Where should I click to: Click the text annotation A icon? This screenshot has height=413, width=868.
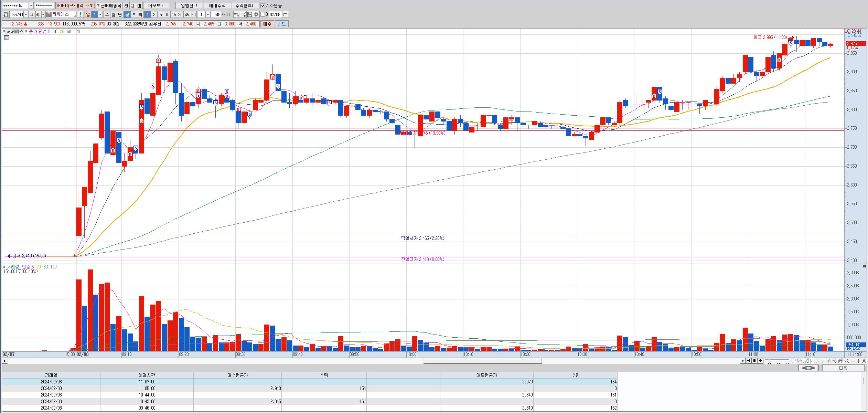pos(864,361)
